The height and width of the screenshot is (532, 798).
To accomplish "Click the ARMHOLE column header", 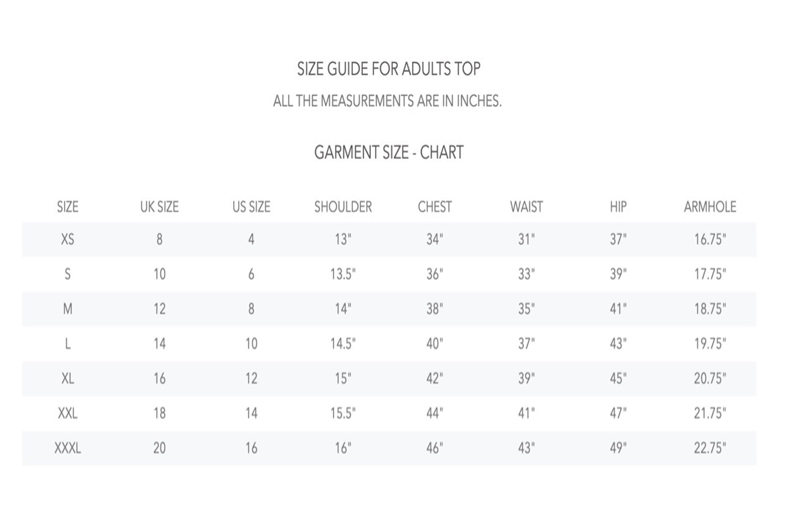I will click(710, 206).
